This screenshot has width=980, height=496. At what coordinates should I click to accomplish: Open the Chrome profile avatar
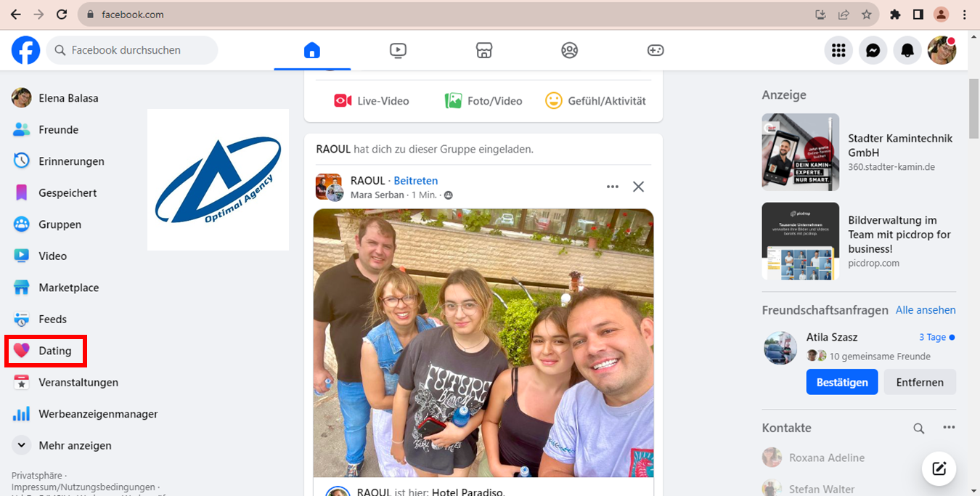coord(941,15)
